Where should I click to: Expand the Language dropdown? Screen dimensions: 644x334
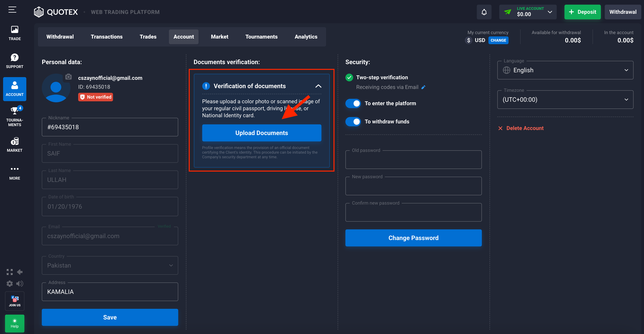point(565,70)
